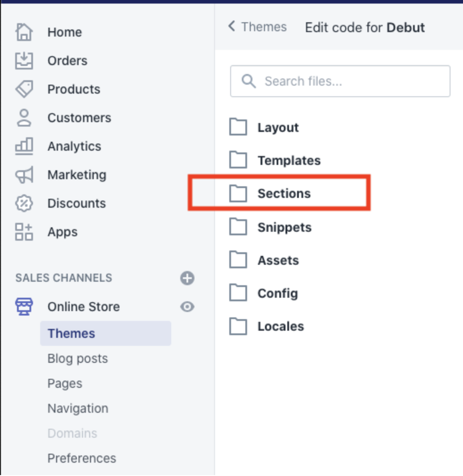Add a sales channel with plus icon
Viewport: 463px width, 476px height.
pos(187,278)
